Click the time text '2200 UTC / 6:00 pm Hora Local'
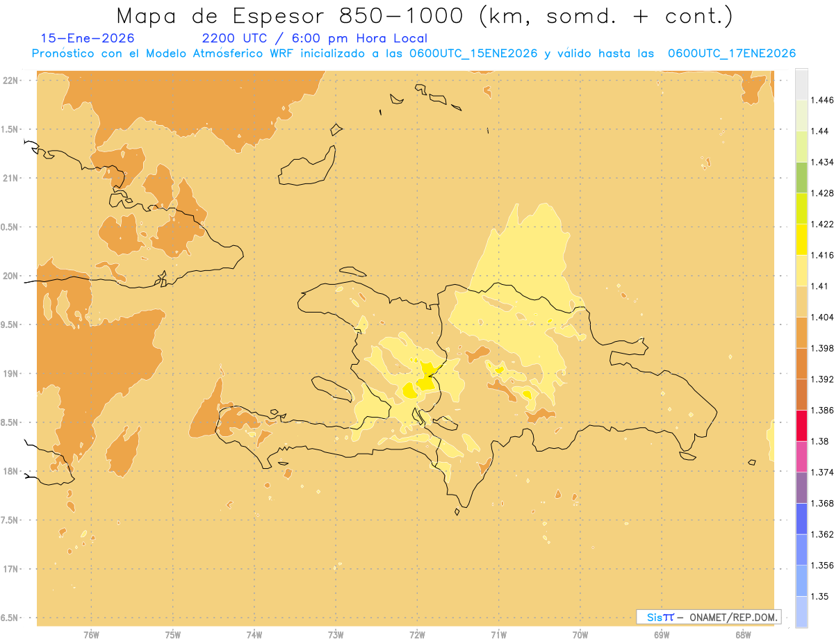Image resolution: width=834 pixels, height=644 pixels. [x=314, y=38]
